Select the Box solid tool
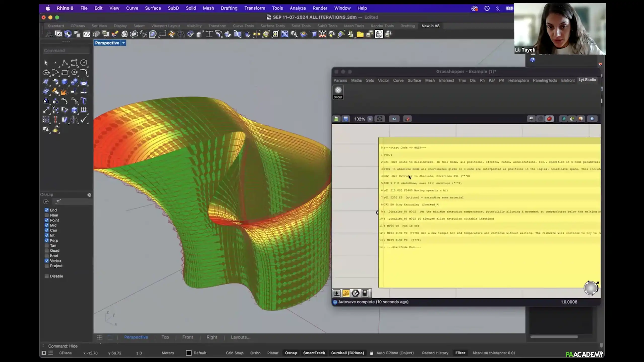Image resolution: width=644 pixels, height=362 pixels. pos(65,82)
